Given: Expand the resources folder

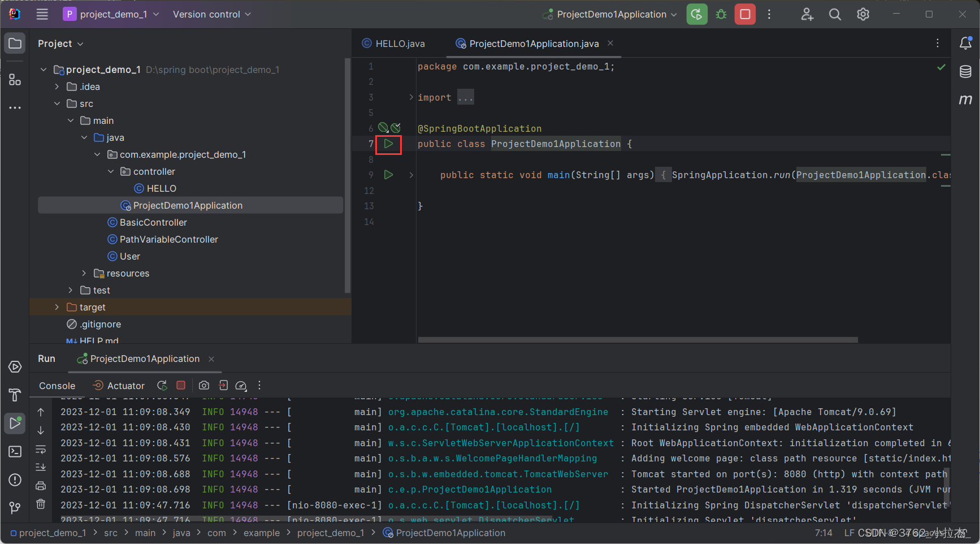Looking at the screenshot, I should tap(84, 273).
